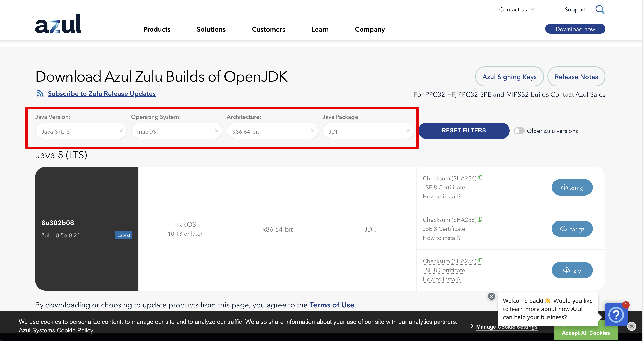Screen dimensions: 644x341
Task: Copy the .zip checksum via copy icon
Action: (x=480, y=261)
